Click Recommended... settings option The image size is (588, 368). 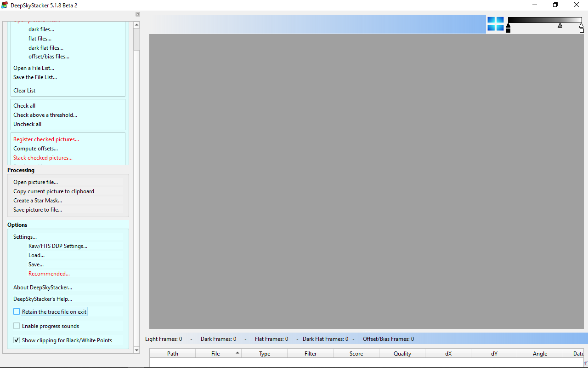pyautogui.click(x=49, y=274)
